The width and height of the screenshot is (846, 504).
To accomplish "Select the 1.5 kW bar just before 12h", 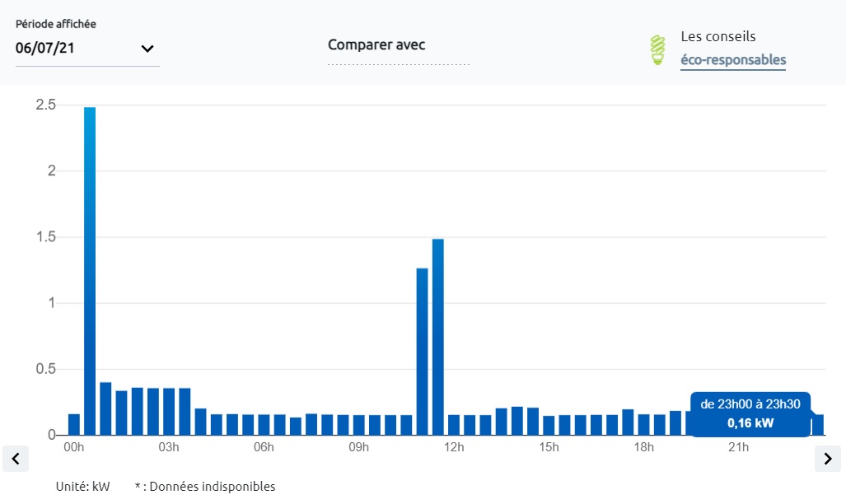I will [438, 336].
